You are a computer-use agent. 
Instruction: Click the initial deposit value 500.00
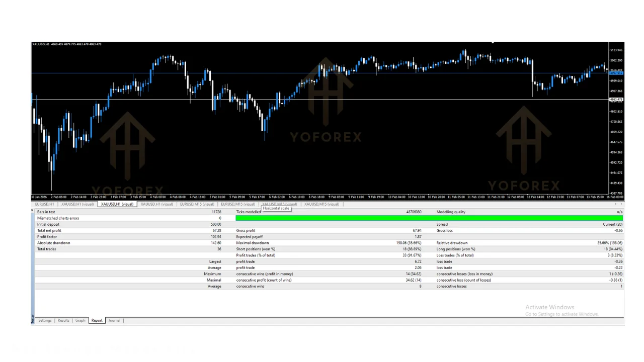(216, 224)
